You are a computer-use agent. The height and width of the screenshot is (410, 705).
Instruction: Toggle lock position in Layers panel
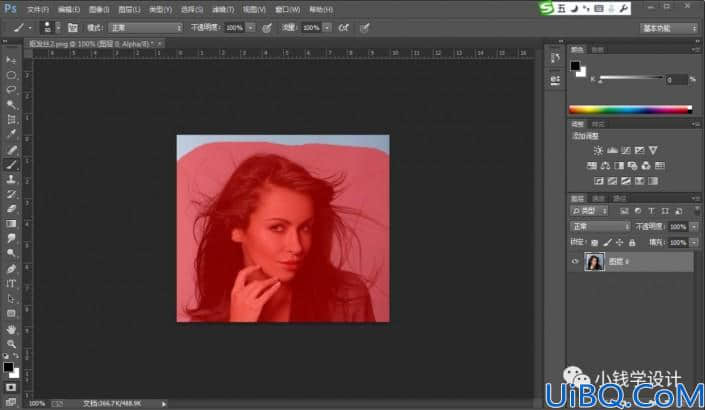620,243
